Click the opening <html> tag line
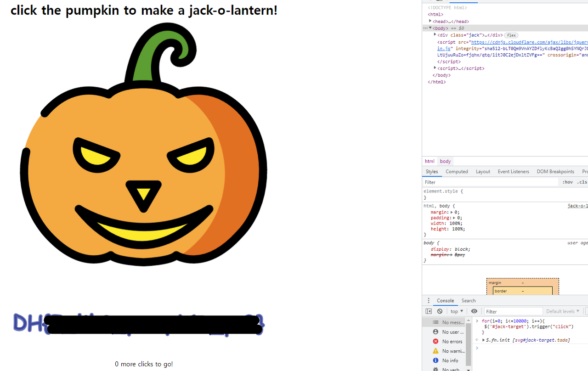Image resolution: width=588 pixels, height=371 pixels. (x=435, y=15)
